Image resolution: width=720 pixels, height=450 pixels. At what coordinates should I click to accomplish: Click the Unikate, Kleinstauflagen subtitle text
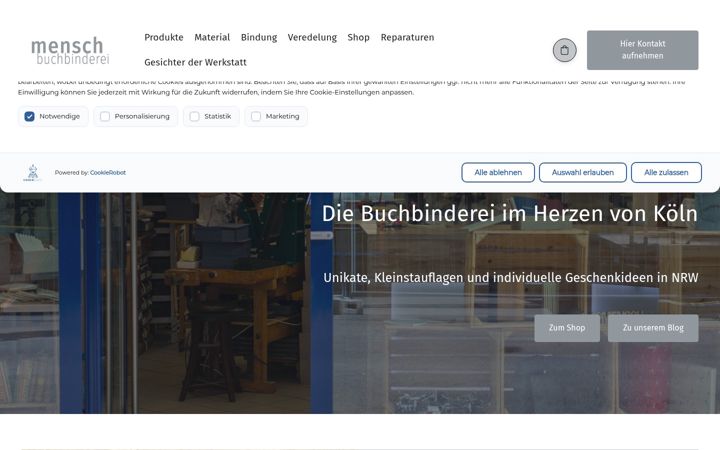tap(511, 278)
